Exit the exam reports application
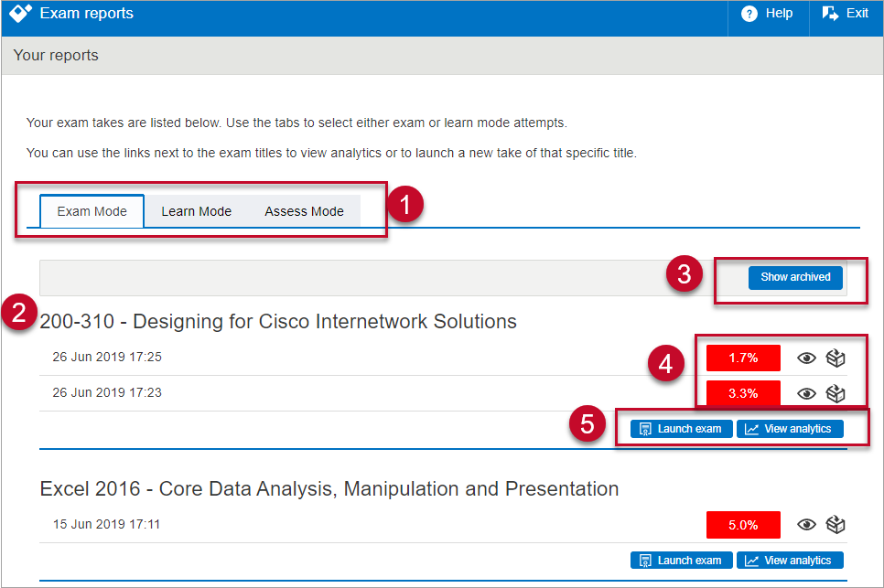 845,14
